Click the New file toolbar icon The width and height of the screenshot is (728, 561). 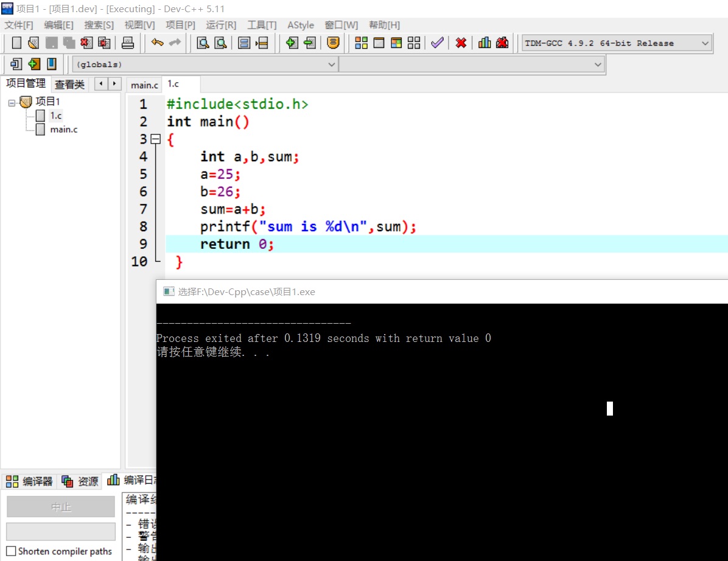tap(16, 43)
